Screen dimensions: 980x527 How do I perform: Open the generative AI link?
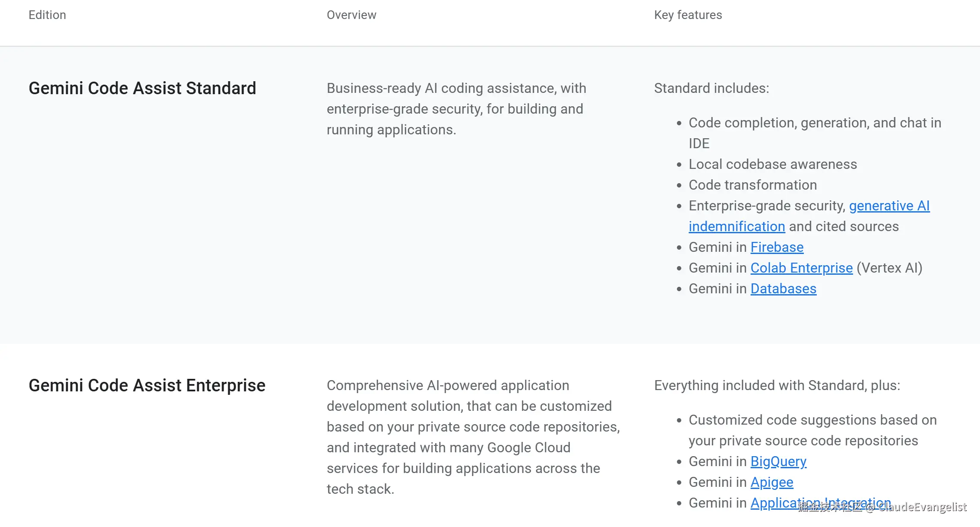889,206
